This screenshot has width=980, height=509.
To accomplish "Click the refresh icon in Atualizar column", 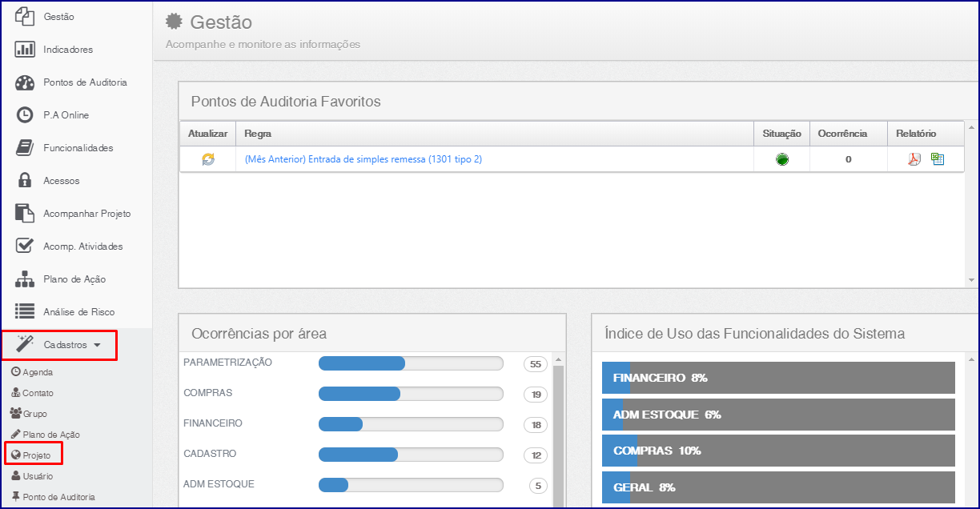I will pyautogui.click(x=208, y=159).
